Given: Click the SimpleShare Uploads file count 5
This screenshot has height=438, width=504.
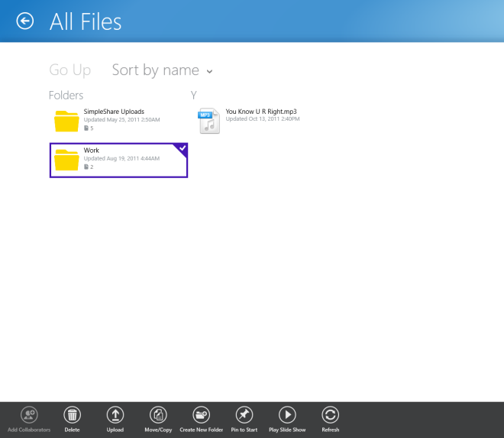Looking at the screenshot, I should [x=89, y=128].
